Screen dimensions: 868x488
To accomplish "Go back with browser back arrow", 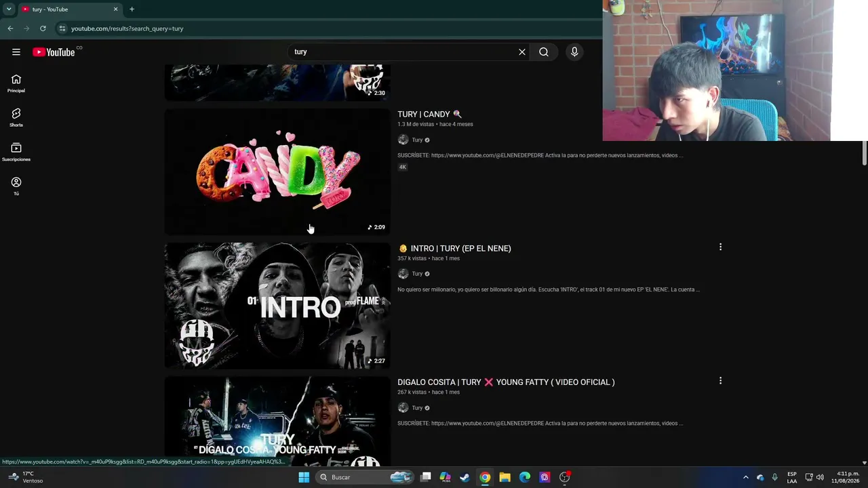I will pos(10,28).
